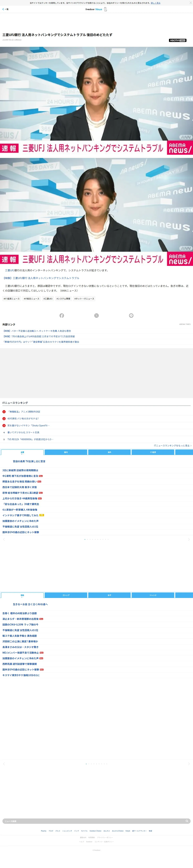
Task: Open the 7月の食品値上げ link
Action: click(x=38, y=337)
